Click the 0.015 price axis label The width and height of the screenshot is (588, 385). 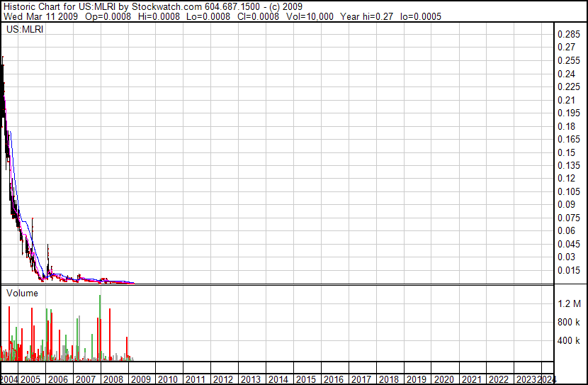569,270
